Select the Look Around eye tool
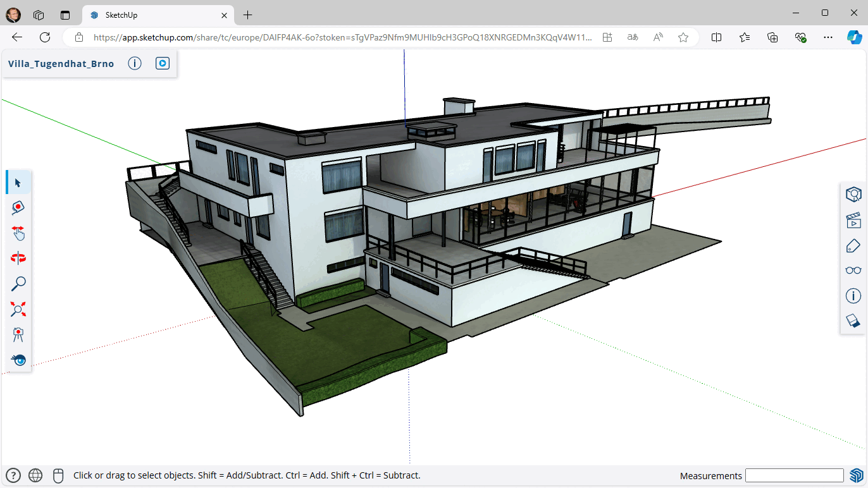Image resolution: width=868 pixels, height=488 pixels. coord(18,360)
